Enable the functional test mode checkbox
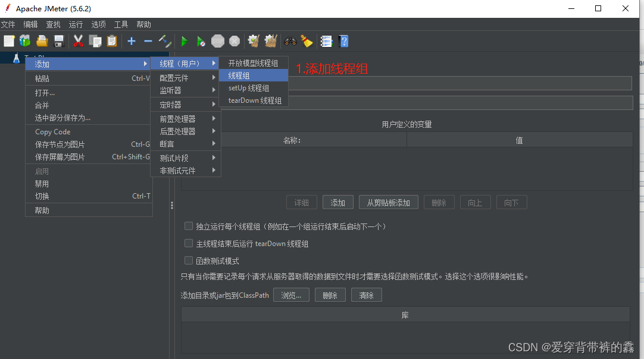Viewport: 644px width, 359px height. pos(189,260)
